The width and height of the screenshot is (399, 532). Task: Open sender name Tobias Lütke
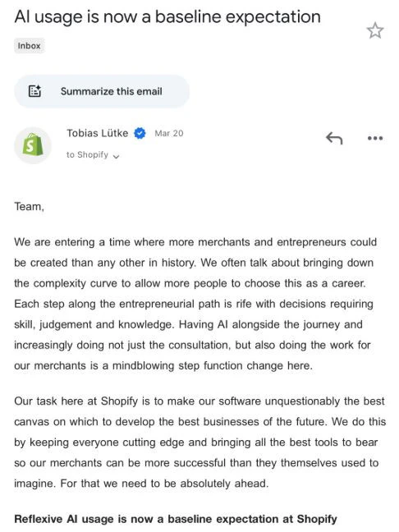pyautogui.click(x=98, y=133)
